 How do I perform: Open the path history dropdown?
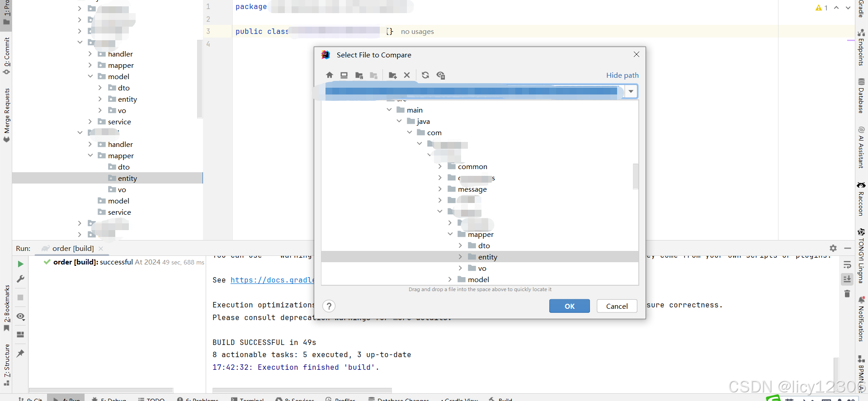point(631,91)
